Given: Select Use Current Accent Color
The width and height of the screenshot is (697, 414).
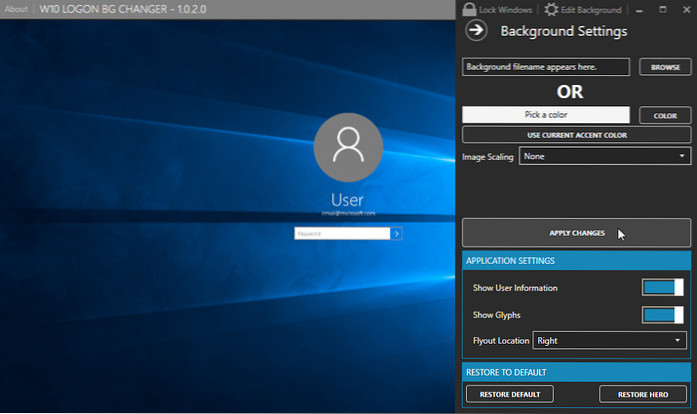Looking at the screenshot, I should pyautogui.click(x=576, y=135).
